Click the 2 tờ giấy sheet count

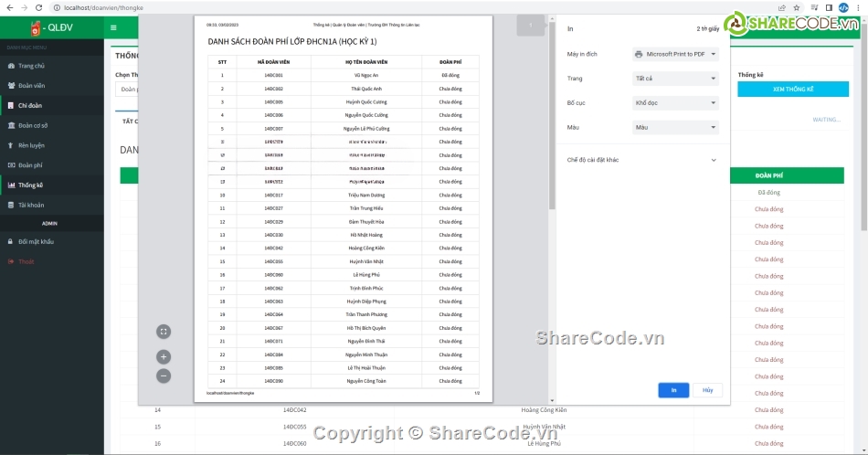click(707, 29)
